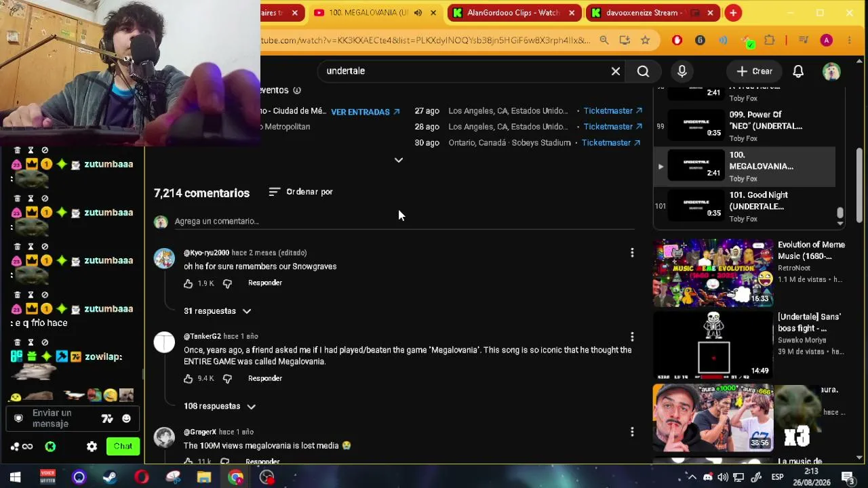Open Steam from the taskbar
Viewport: 868px width, 488px height.
pyautogui.click(x=110, y=477)
